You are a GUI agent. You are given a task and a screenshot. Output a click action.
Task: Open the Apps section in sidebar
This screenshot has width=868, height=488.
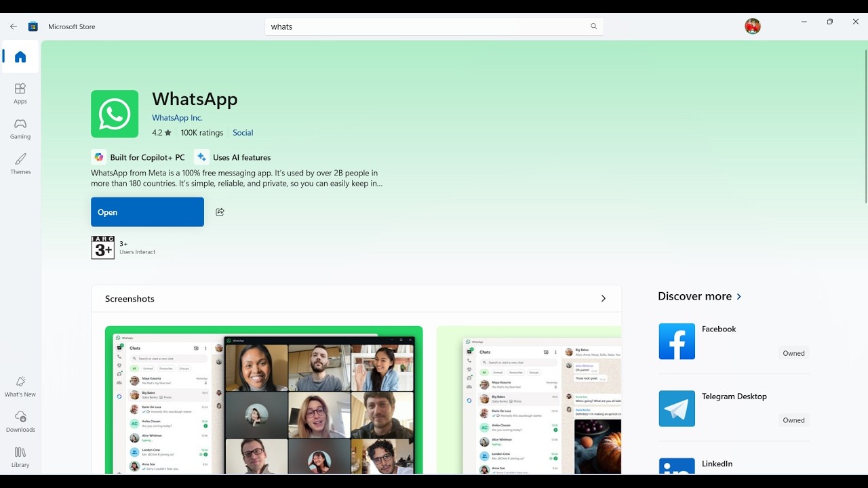[20, 94]
